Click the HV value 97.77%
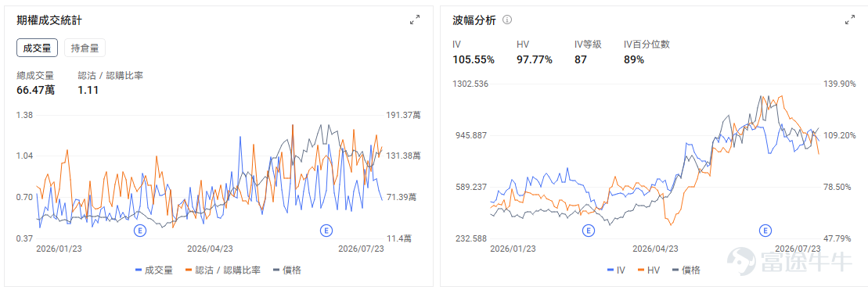This screenshot has height=290, width=868. click(x=535, y=59)
